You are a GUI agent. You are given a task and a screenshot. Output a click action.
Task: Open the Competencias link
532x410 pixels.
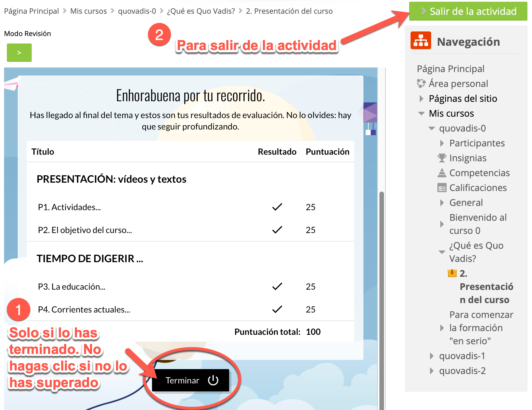pyautogui.click(x=479, y=173)
